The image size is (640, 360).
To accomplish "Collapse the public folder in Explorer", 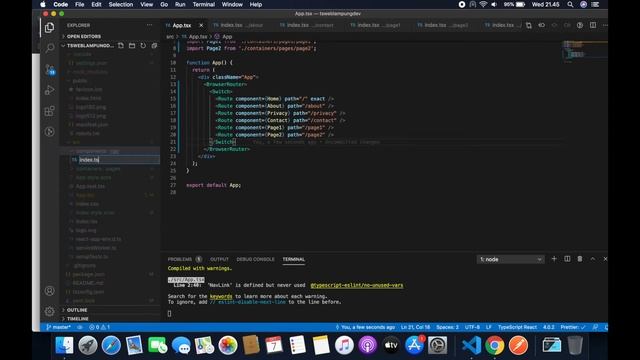I will (80, 80).
